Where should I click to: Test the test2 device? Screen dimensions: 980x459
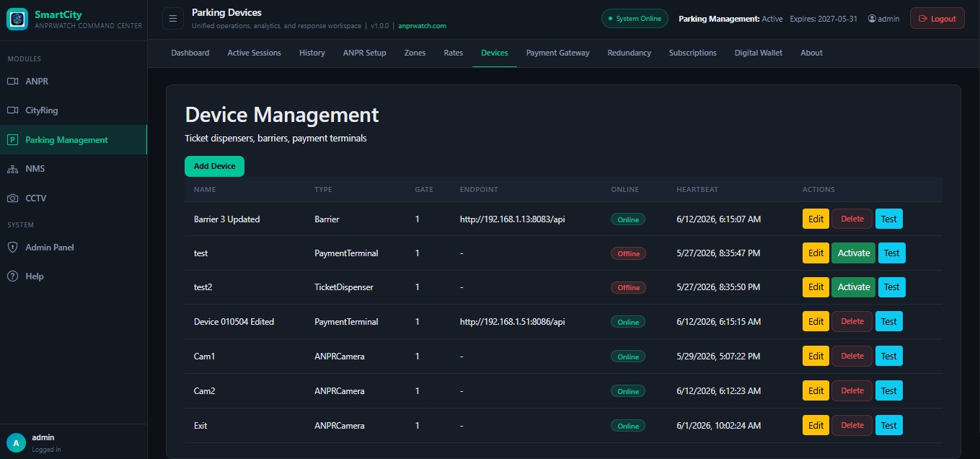[892, 287]
